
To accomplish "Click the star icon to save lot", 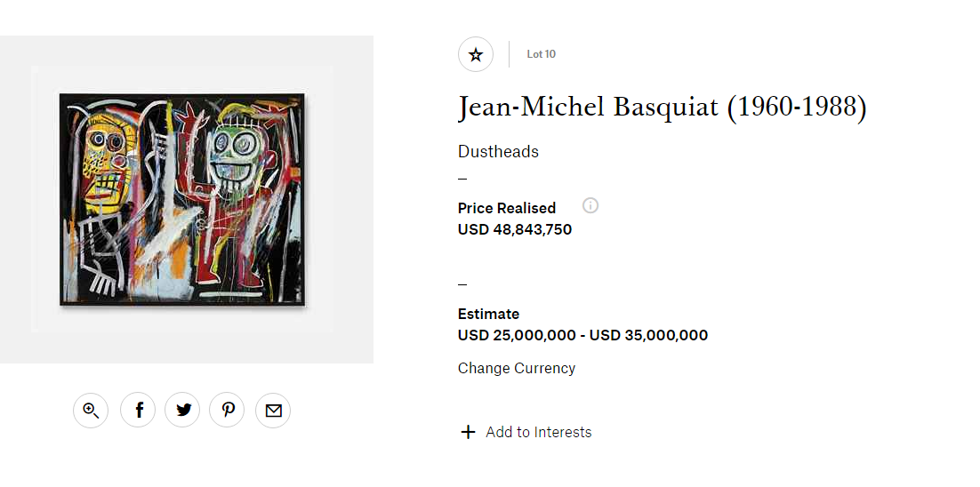I will point(476,55).
